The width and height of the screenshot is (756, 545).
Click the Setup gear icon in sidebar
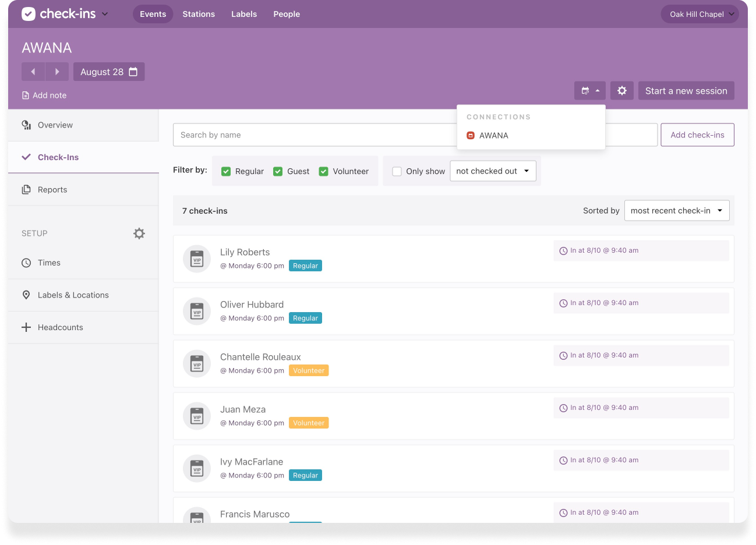tap(139, 233)
